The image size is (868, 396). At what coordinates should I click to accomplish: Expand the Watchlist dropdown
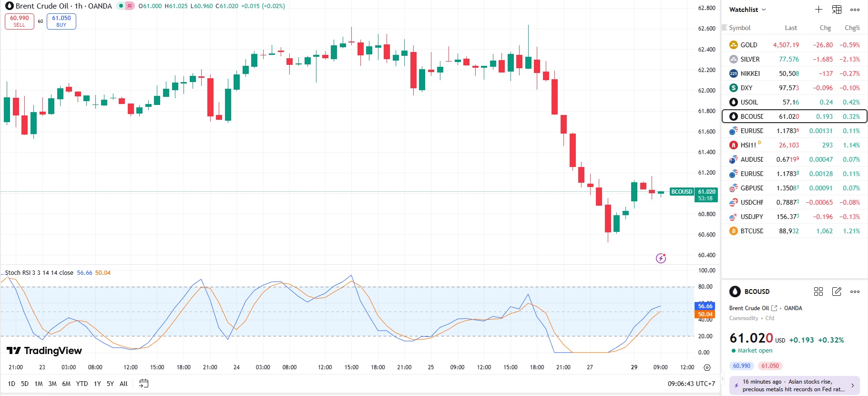[747, 10]
